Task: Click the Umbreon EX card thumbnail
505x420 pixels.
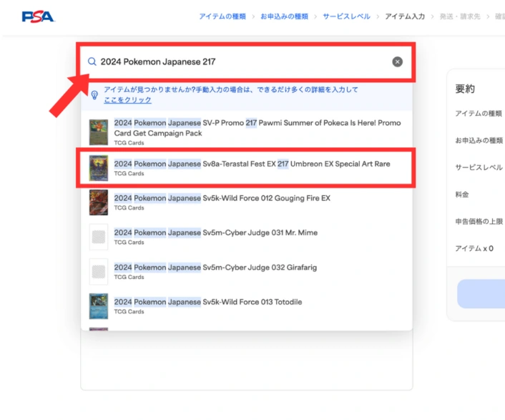Action: point(99,168)
